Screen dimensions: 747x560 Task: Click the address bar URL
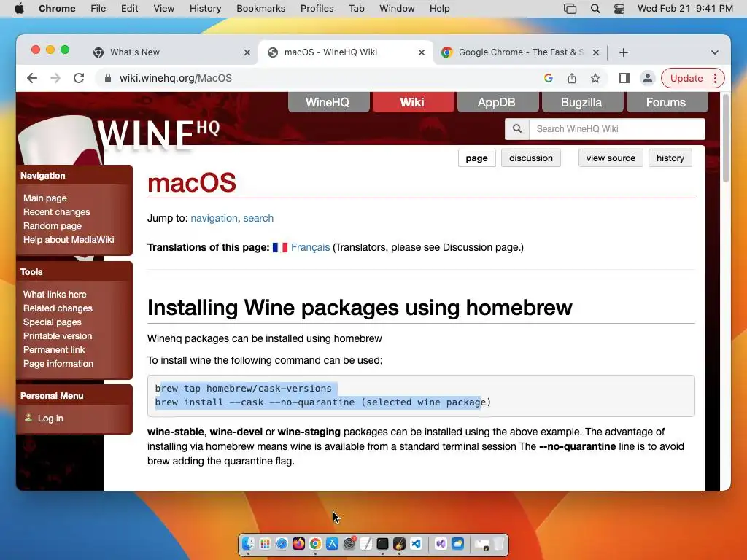coord(175,78)
